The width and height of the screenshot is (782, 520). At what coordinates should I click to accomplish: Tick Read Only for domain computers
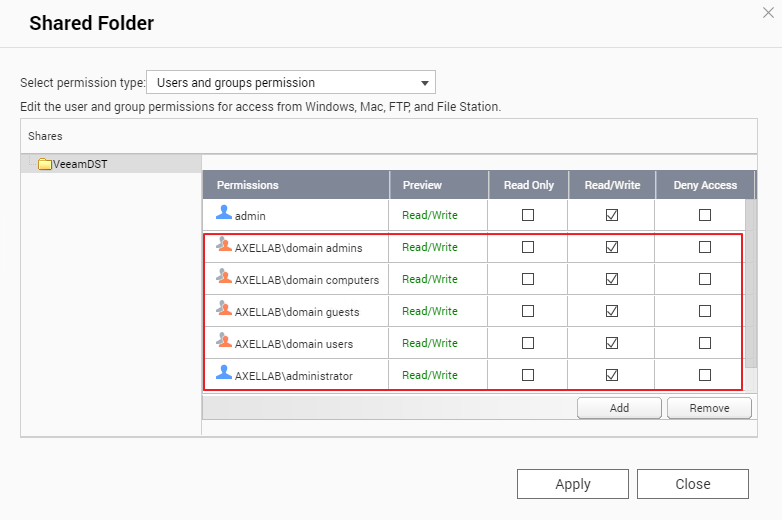pyautogui.click(x=528, y=279)
